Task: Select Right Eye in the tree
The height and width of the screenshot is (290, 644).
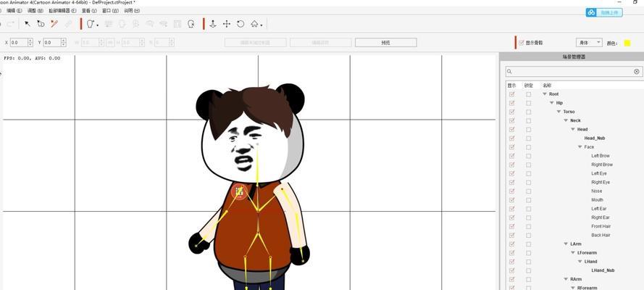Action: 601,183
